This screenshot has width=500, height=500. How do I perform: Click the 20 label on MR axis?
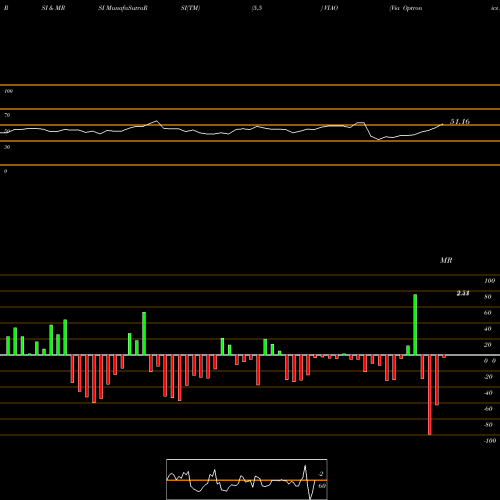click(488, 345)
